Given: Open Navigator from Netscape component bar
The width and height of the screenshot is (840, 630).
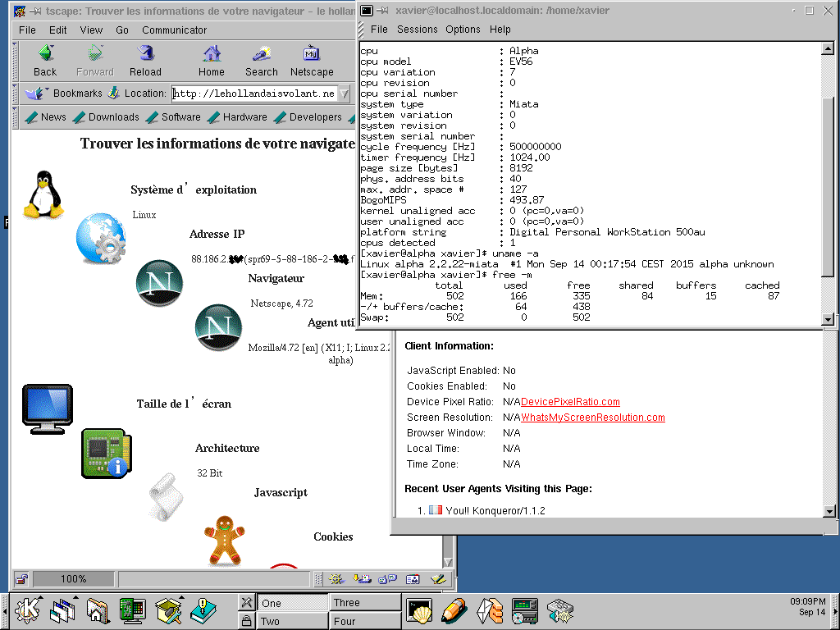Looking at the screenshot, I should [x=336, y=579].
